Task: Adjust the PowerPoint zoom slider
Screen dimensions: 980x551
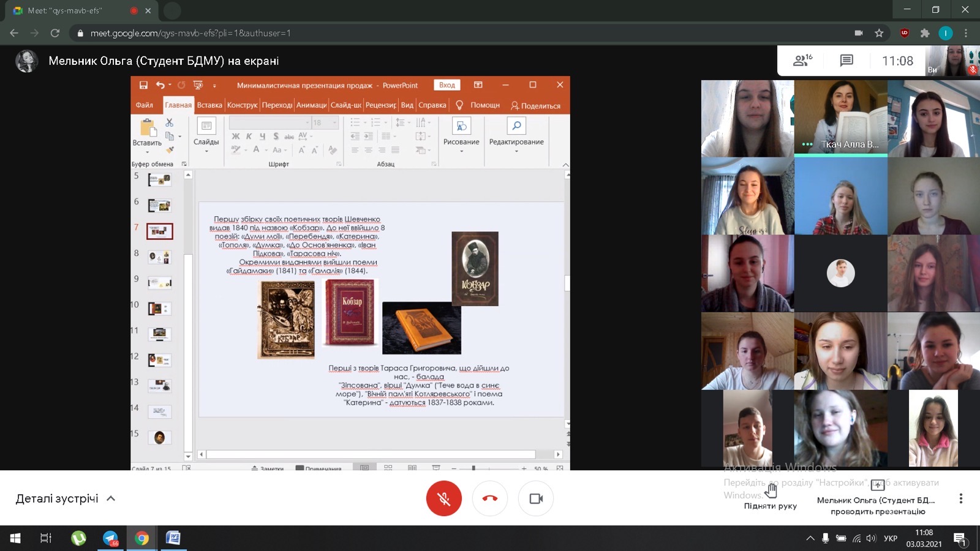Action: tap(473, 468)
